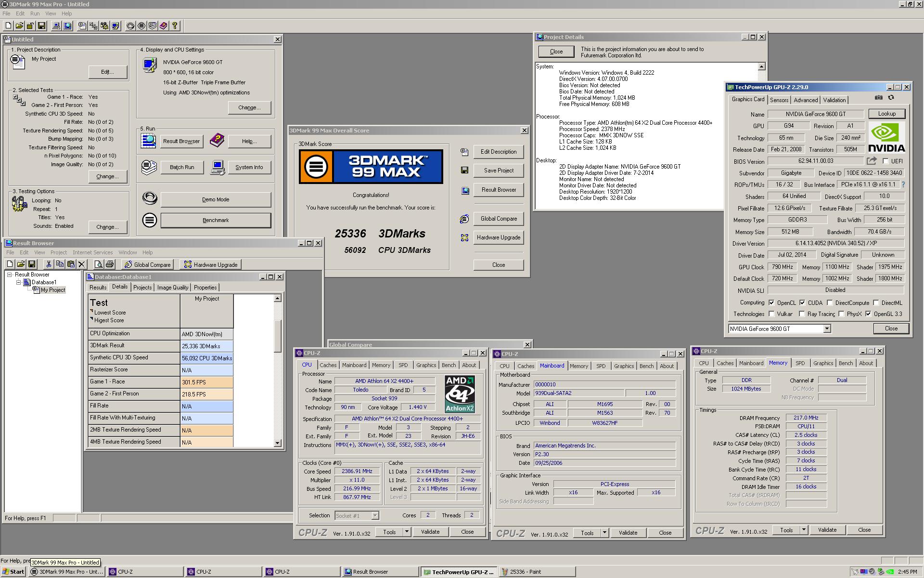The width and height of the screenshot is (924, 578).
Task: Click the GPU-Z refresh icon
Action: click(x=891, y=97)
